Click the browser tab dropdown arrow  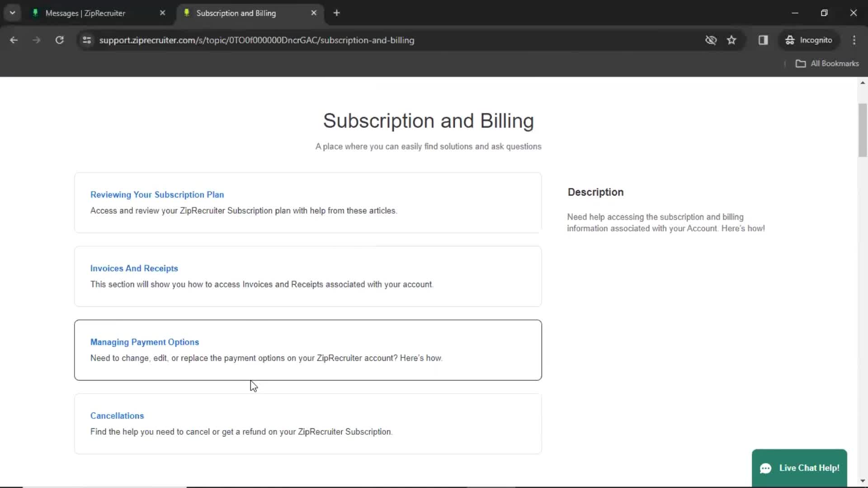coord(13,13)
